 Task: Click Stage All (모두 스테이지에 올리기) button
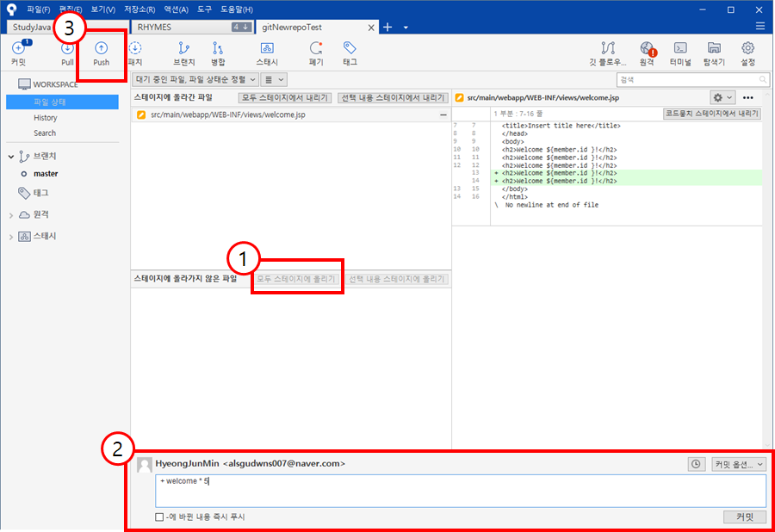tap(296, 279)
